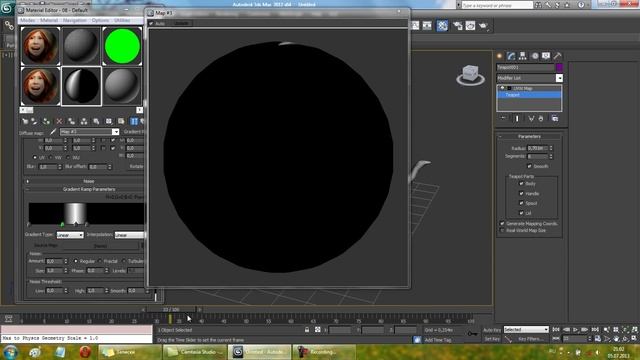Select the UV mapping radio button
Screen dimensions: 640x360
[35, 157]
